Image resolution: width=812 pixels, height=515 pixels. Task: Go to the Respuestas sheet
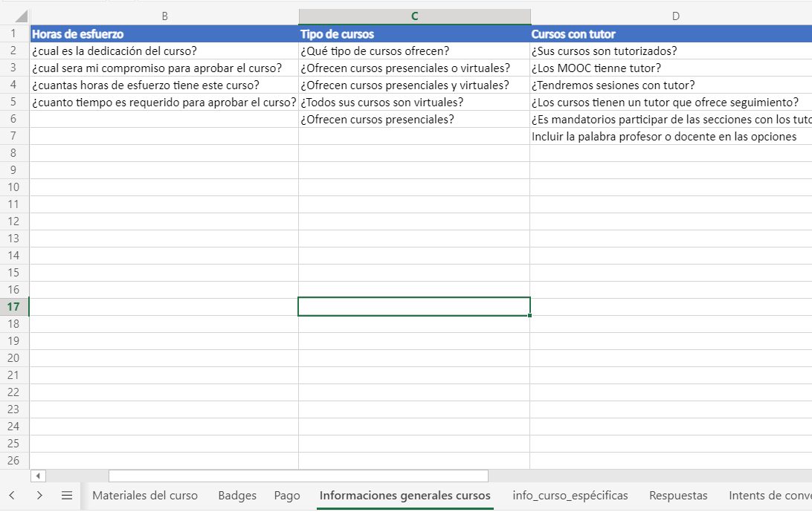[x=678, y=496]
